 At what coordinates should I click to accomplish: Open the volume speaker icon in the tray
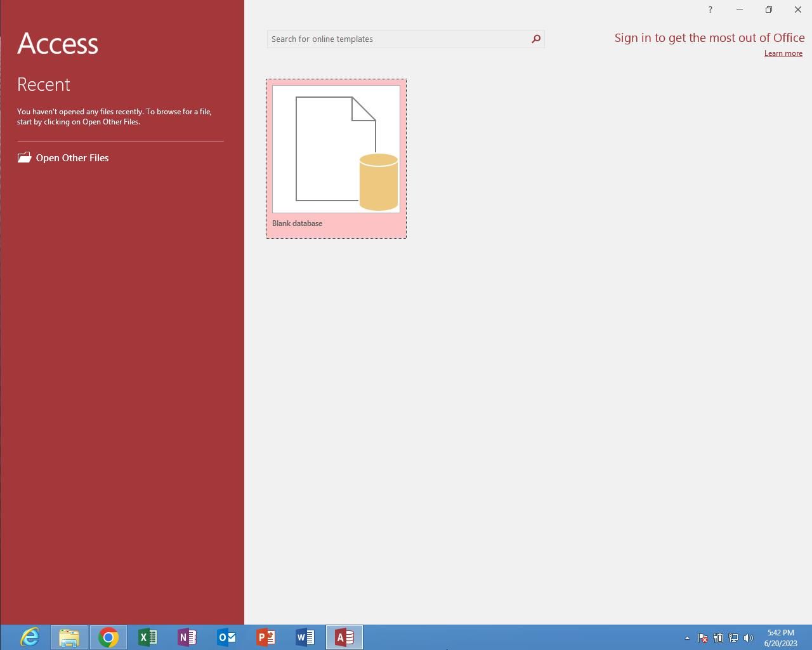[x=749, y=638]
